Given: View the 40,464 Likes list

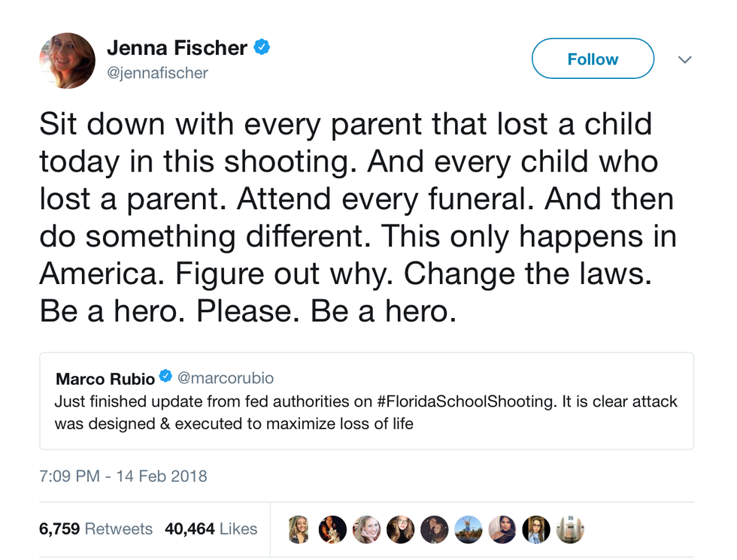Looking at the screenshot, I should coord(211,529).
